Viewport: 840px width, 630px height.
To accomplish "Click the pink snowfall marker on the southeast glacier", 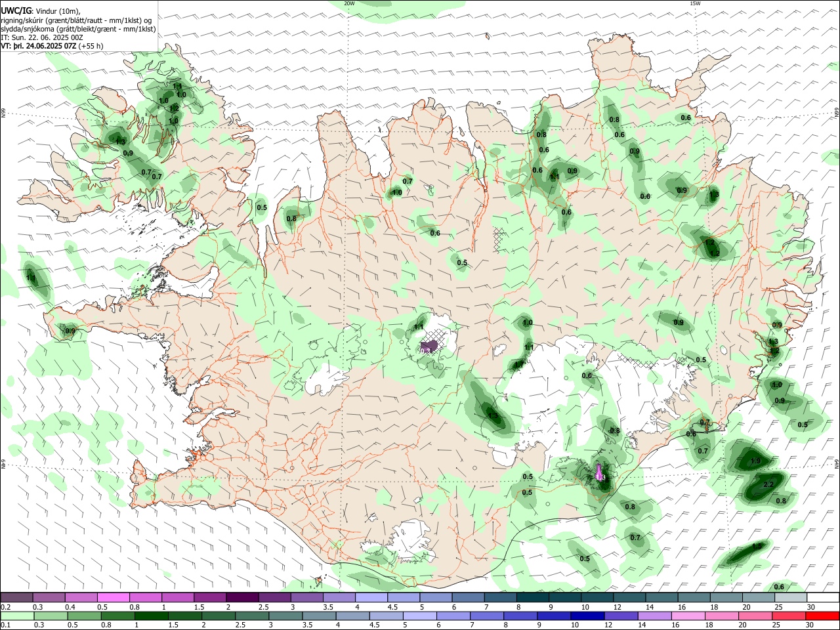I will 598,471.
